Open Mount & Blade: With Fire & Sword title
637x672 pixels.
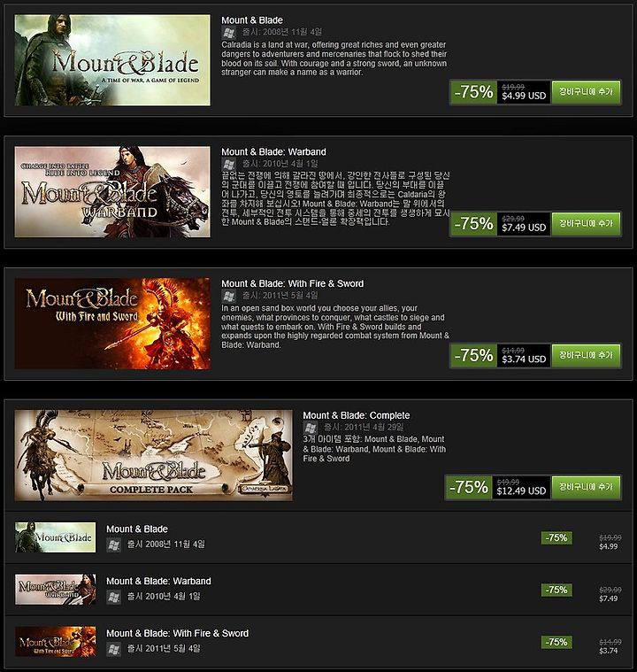pyautogui.click(x=293, y=283)
